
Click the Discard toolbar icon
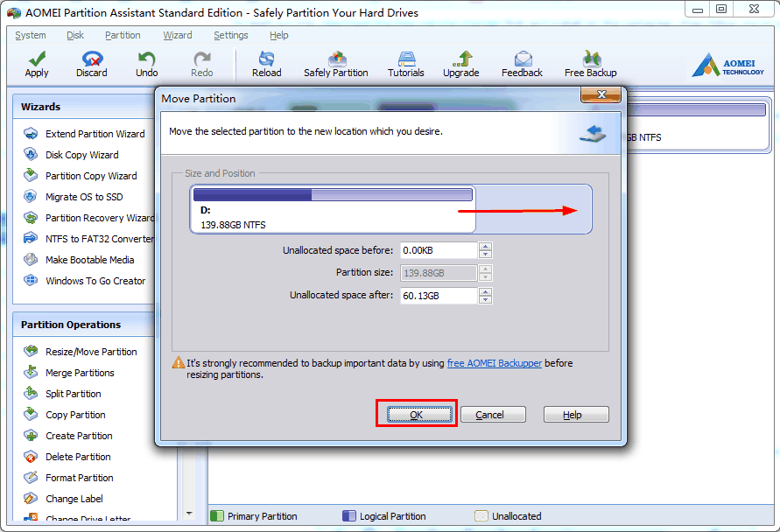point(92,59)
